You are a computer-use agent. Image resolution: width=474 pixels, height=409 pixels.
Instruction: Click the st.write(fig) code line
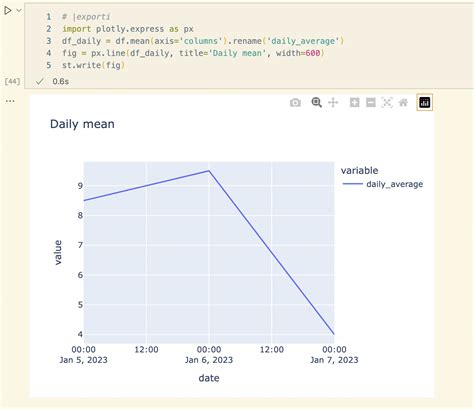93,65
